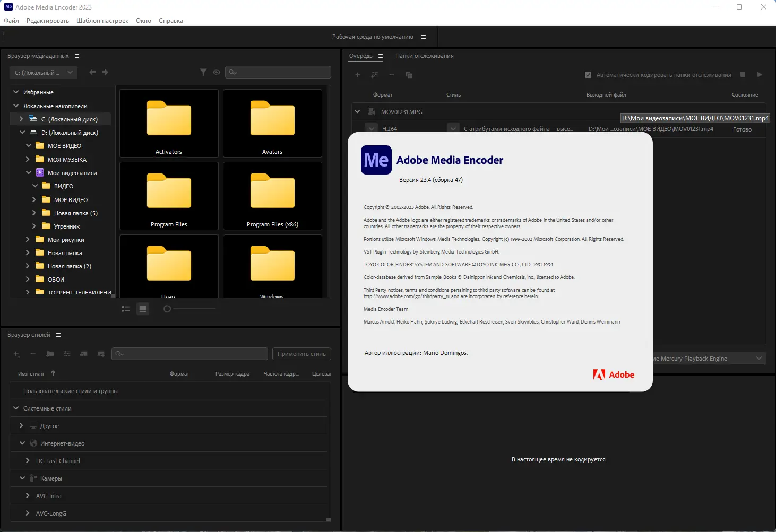Switch to thumbnail view in media browser

pos(143,308)
